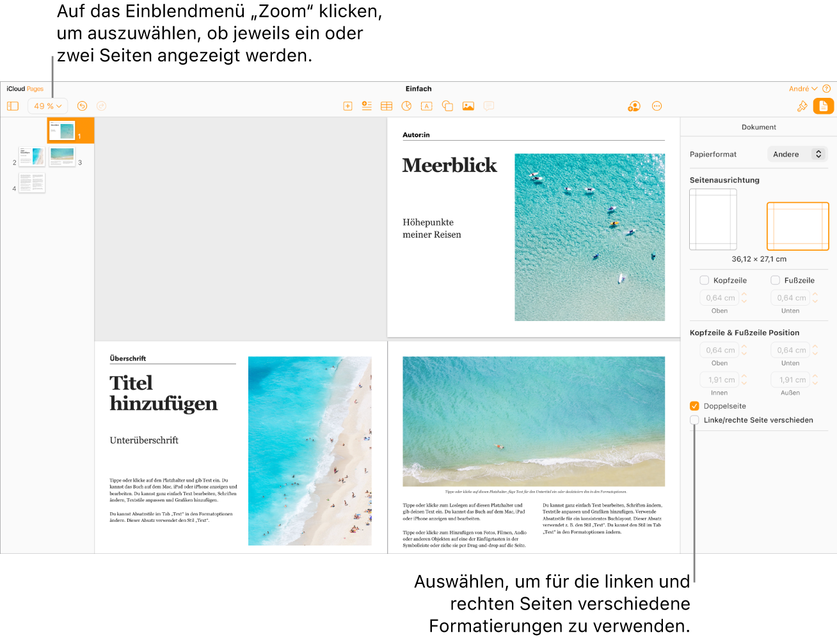The height and width of the screenshot is (644, 837).
Task: Toggle the sidebar view icon
Action: tap(13, 106)
